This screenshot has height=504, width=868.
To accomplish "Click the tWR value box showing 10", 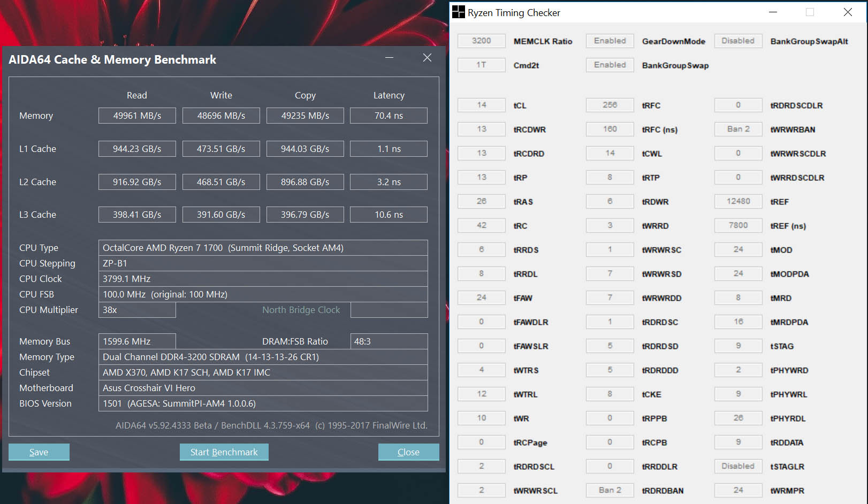I will tap(482, 418).
